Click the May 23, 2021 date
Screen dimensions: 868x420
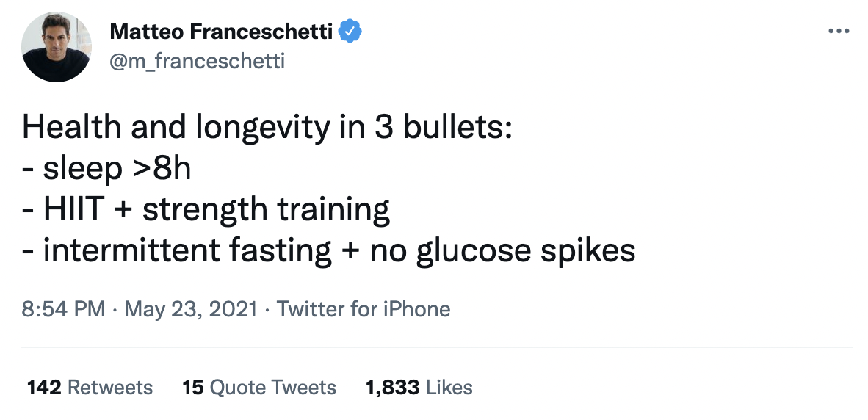tap(191, 309)
